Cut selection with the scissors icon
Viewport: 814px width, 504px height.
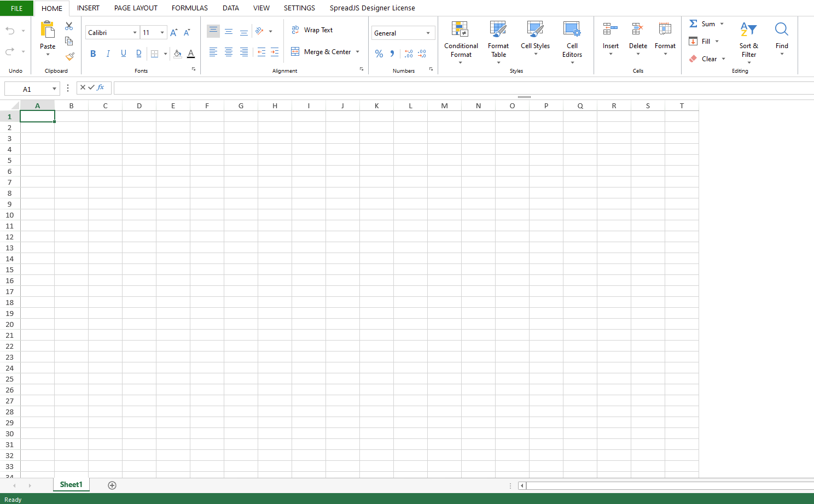pos(69,26)
